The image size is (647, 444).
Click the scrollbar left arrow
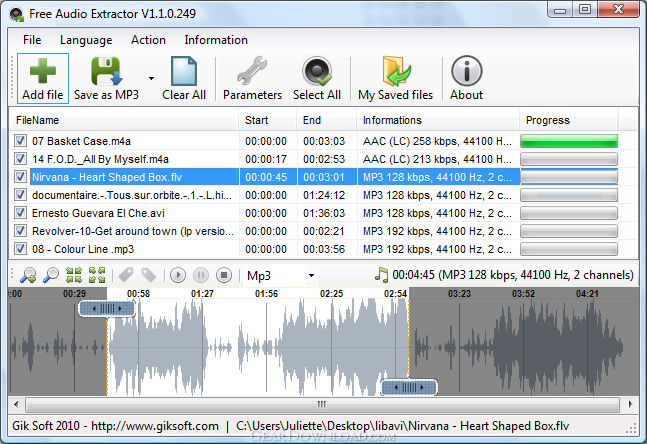pyautogui.click(x=16, y=404)
